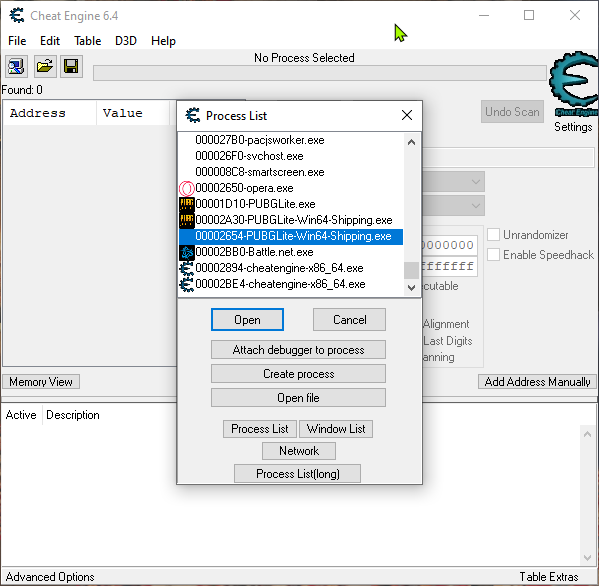The height and width of the screenshot is (586, 599).
Task: Click icon of 00002894-cheatengine process
Action: point(186,268)
